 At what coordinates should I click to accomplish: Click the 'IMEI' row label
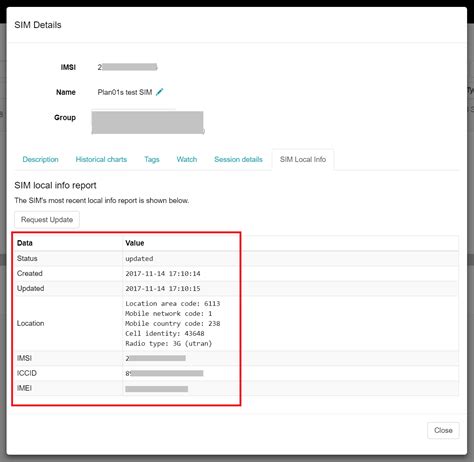[x=24, y=388]
